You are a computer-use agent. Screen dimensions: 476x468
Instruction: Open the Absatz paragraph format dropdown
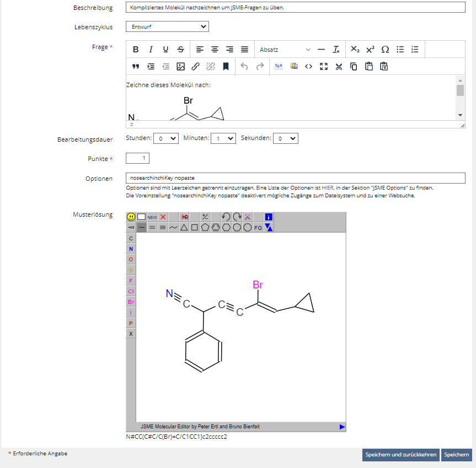pyautogui.click(x=285, y=49)
